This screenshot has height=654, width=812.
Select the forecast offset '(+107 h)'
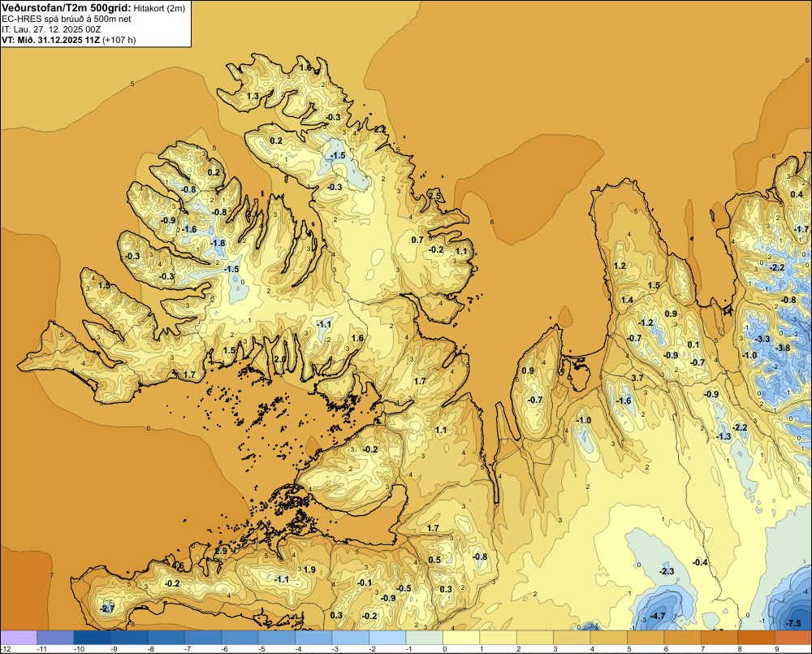pyautogui.click(x=119, y=40)
